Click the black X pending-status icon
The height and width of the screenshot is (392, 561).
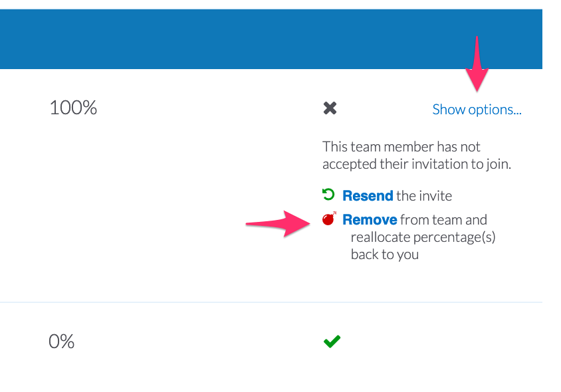click(330, 108)
